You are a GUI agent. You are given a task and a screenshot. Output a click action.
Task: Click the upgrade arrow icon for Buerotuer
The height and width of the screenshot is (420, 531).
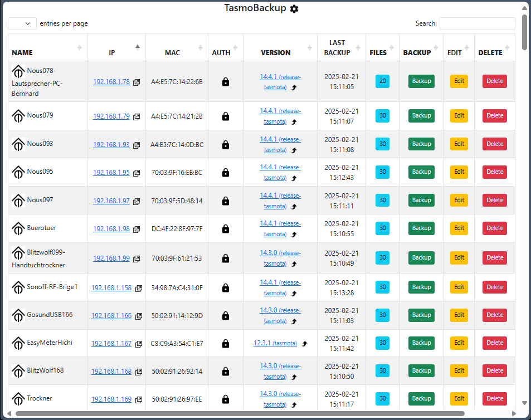click(294, 234)
